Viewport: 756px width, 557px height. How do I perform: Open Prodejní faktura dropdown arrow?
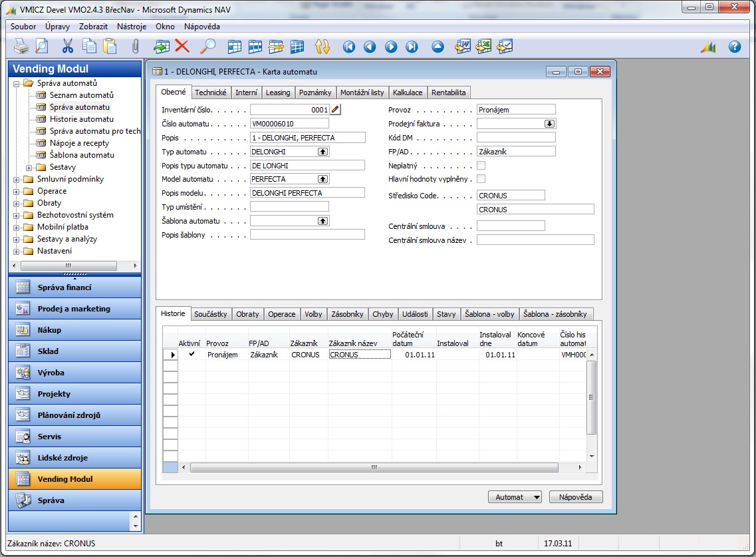(x=549, y=124)
